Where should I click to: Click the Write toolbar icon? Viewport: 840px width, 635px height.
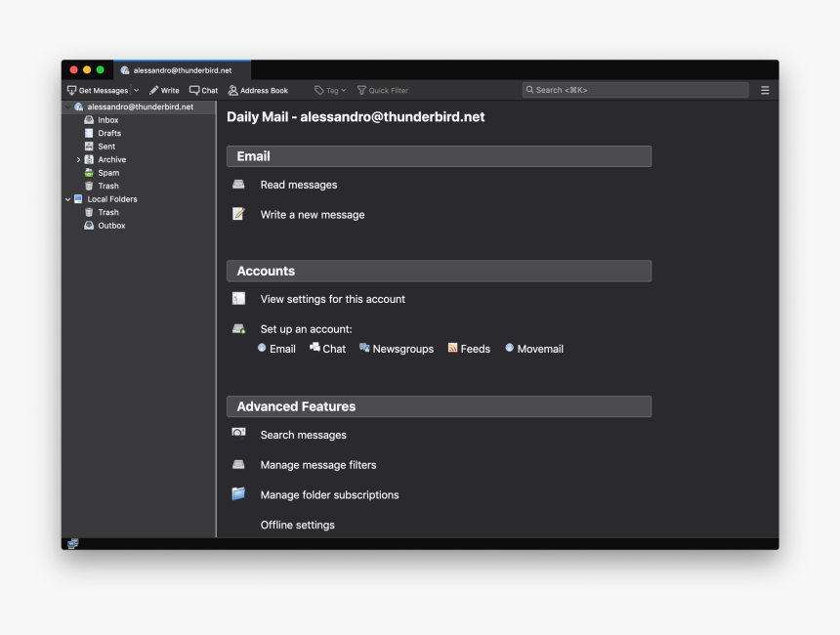[x=164, y=90]
